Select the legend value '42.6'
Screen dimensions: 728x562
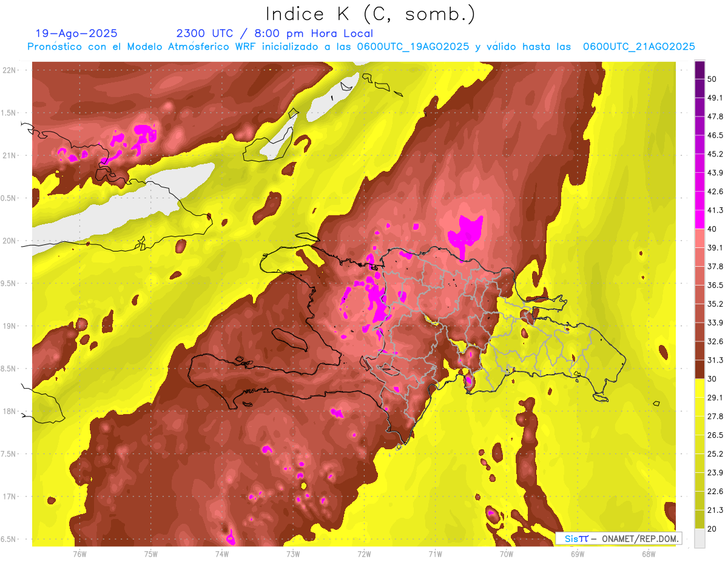tap(715, 192)
